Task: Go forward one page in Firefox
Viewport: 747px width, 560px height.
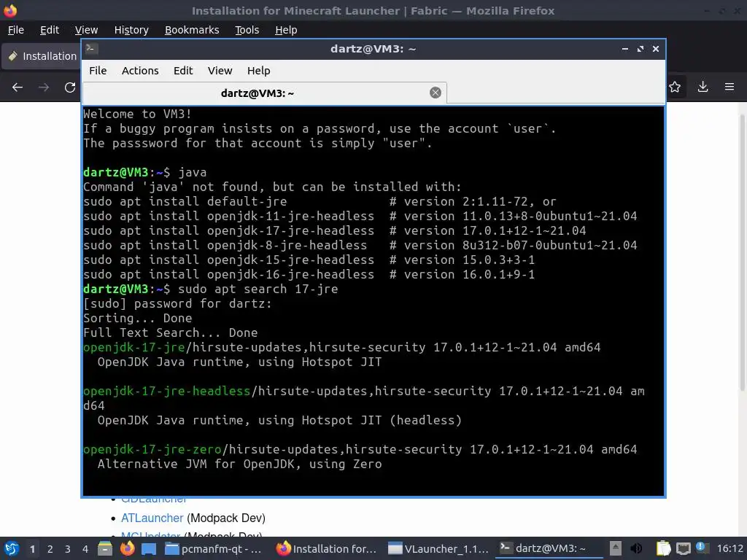Action: [x=43, y=87]
